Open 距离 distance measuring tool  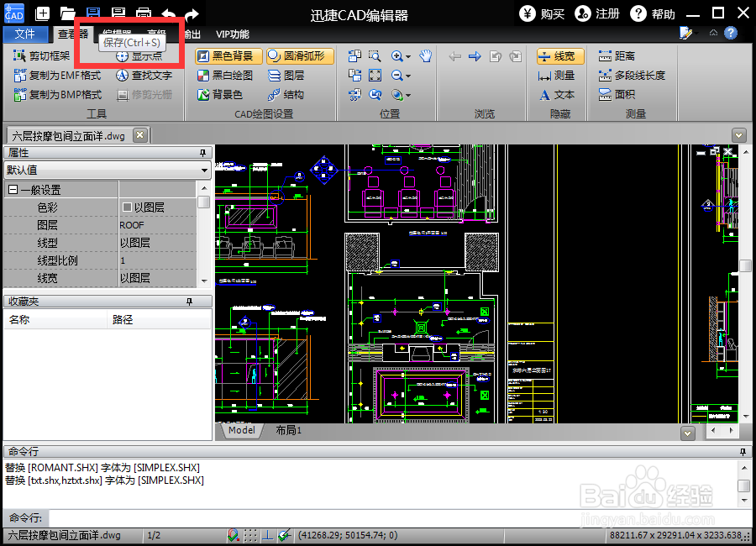tap(617, 56)
